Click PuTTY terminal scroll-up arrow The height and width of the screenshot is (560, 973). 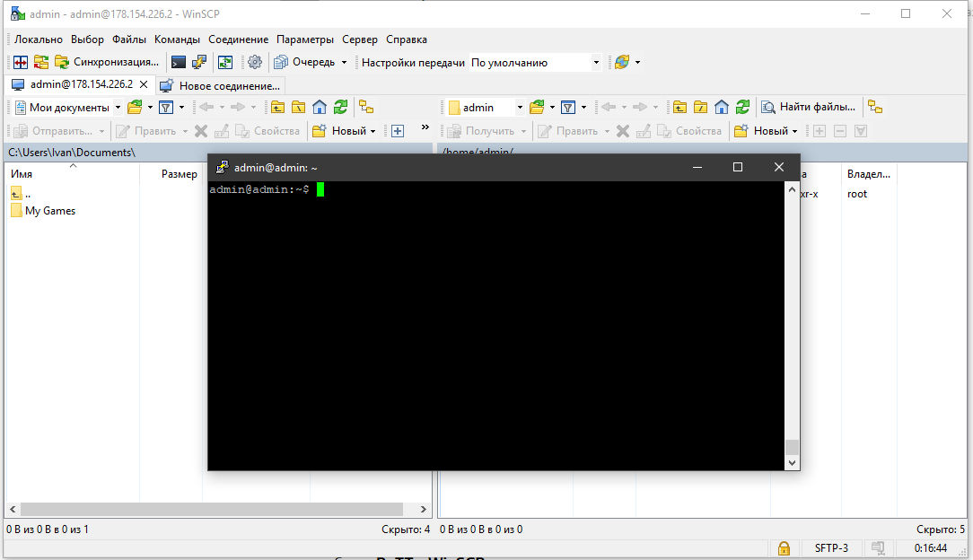(x=792, y=189)
